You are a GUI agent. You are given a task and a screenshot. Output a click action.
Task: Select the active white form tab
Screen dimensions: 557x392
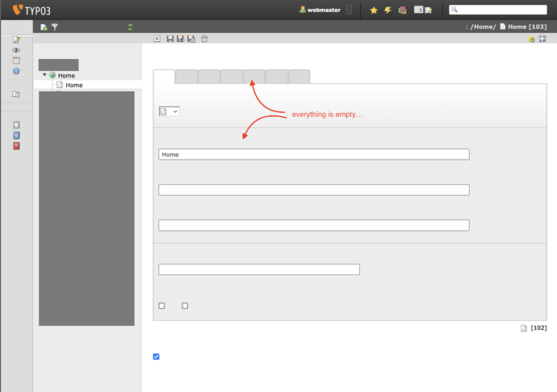pyautogui.click(x=164, y=77)
